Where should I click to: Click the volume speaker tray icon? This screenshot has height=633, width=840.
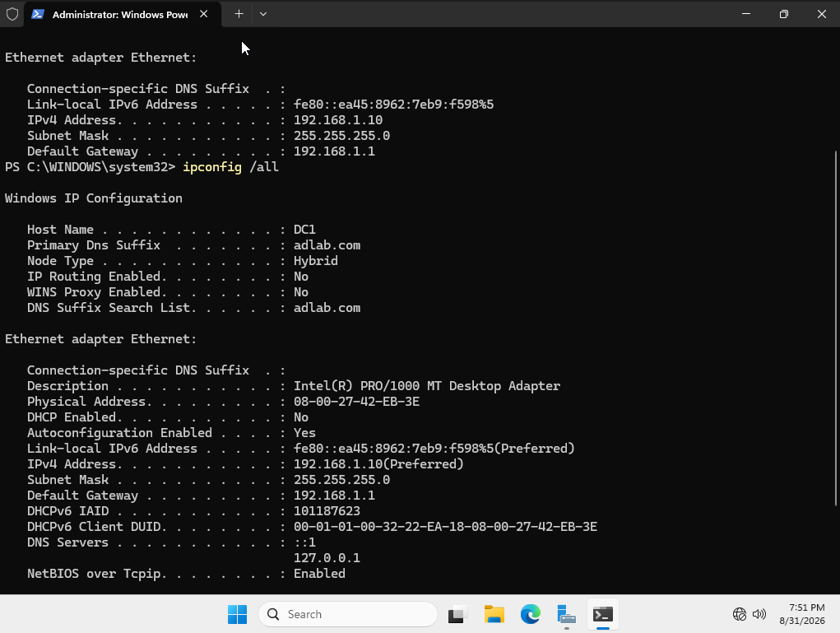(x=759, y=614)
